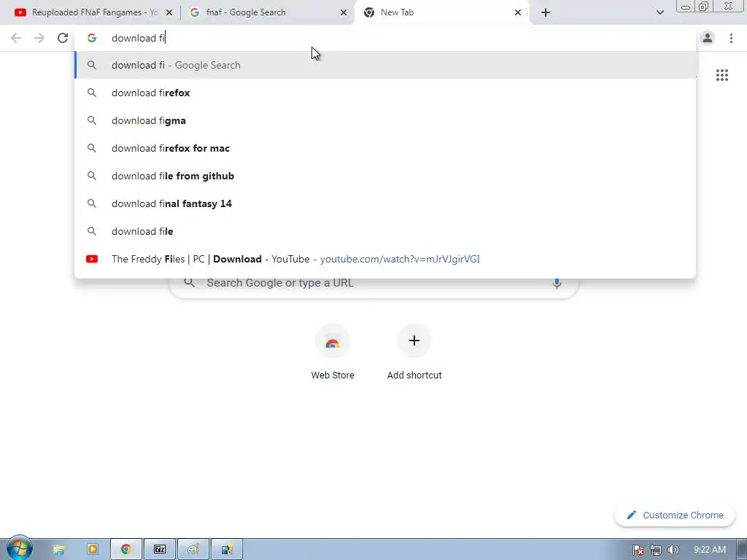This screenshot has width=747, height=560.
Task: Choose 'download fi - Google Search' suggestion
Action: 385,65
